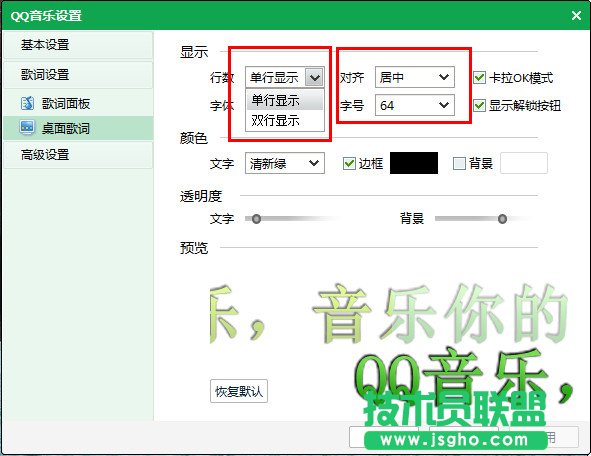This screenshot has height=456, width=591.
Task: Choose 双行显示 from the dropdown list
Action: tap(285, 121)
